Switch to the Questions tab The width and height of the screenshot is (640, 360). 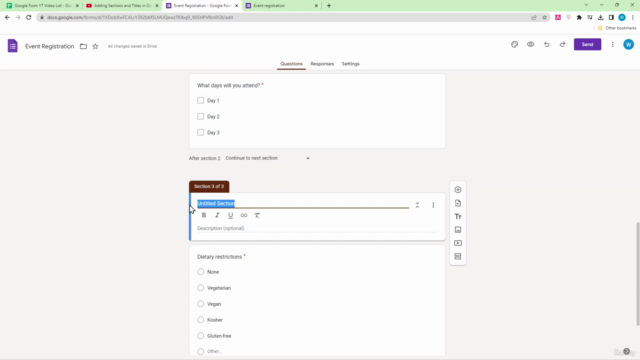coord(291,64)
